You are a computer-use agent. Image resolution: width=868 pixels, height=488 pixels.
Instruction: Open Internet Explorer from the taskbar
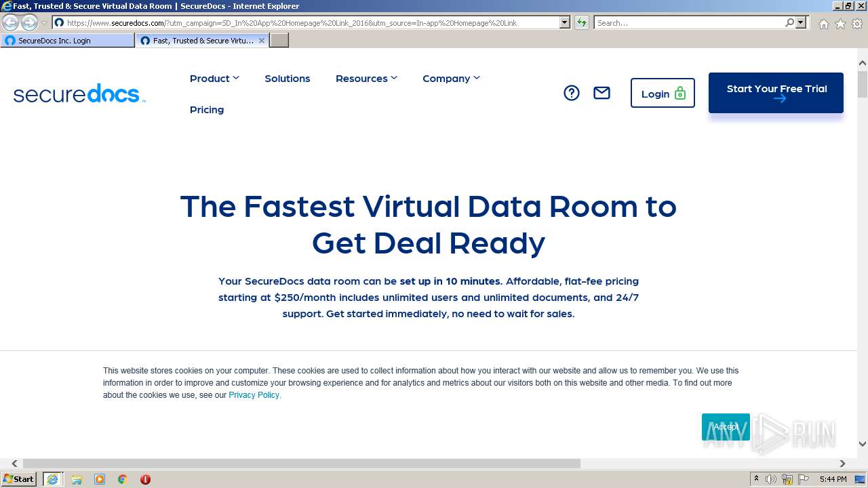pyautogui.click(x=52, y=479)
